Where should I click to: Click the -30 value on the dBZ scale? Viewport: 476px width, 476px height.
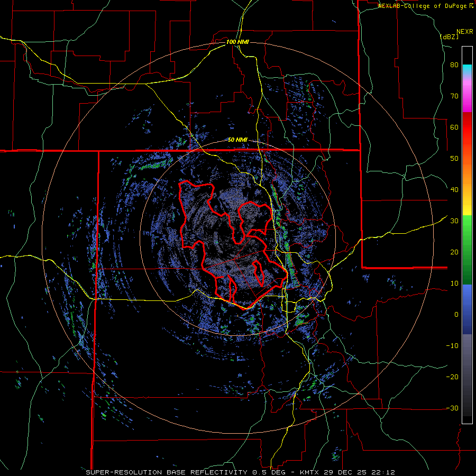click(452, 408)
